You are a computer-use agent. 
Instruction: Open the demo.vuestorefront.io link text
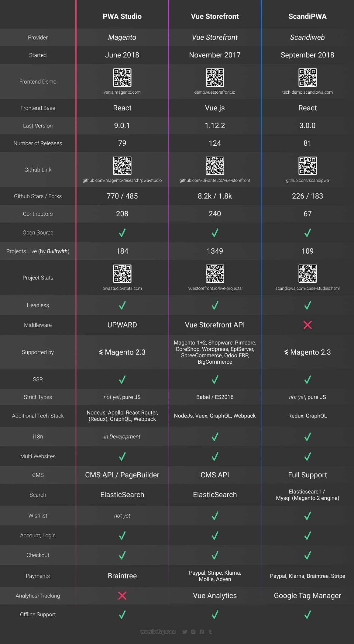tap(215, 92)
